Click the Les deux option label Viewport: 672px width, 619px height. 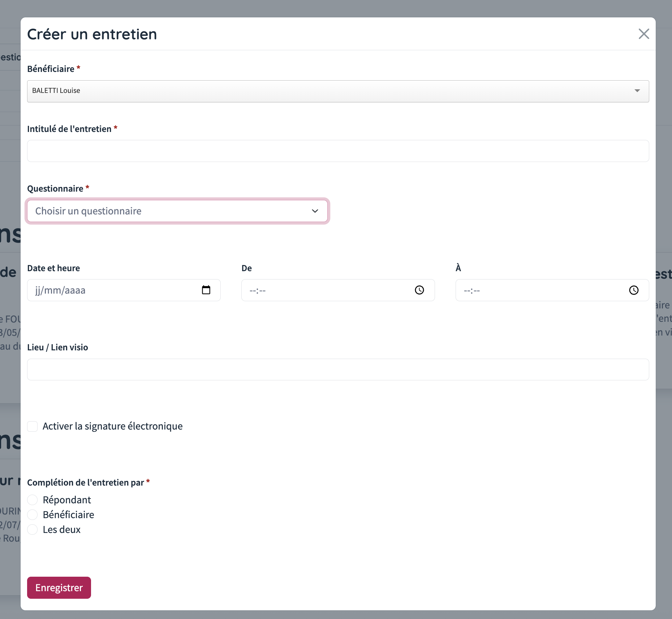coord(61,529)
